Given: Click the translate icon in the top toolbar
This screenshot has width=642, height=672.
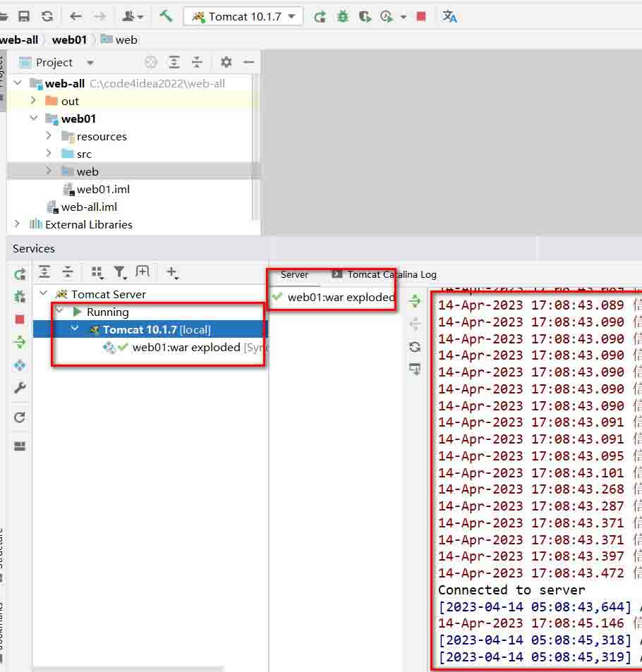Looking at the screenshot, I should pos(449,17).
